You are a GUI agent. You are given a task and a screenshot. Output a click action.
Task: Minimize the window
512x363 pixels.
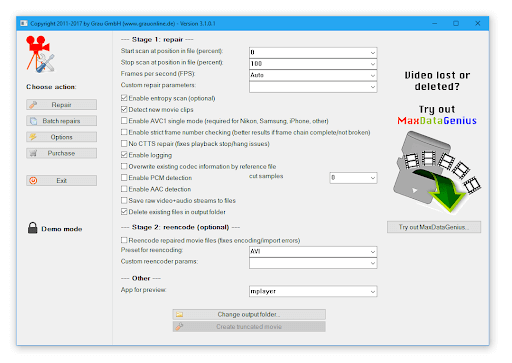coord(435,23)
